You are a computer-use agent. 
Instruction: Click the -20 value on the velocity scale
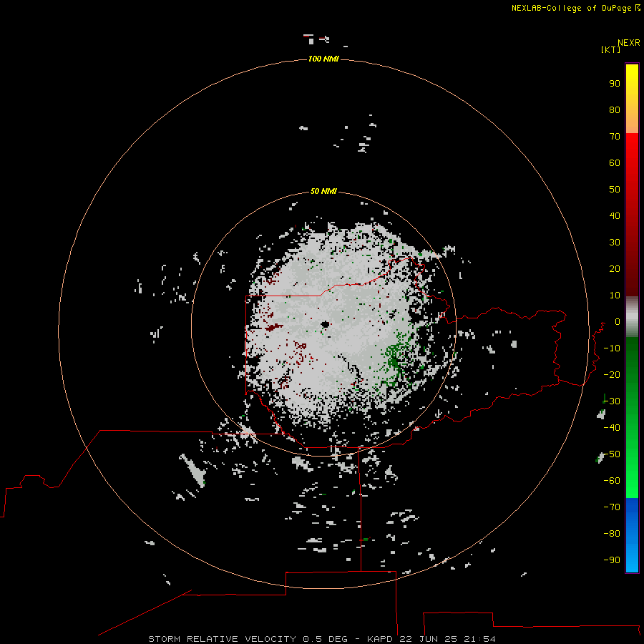612,375
